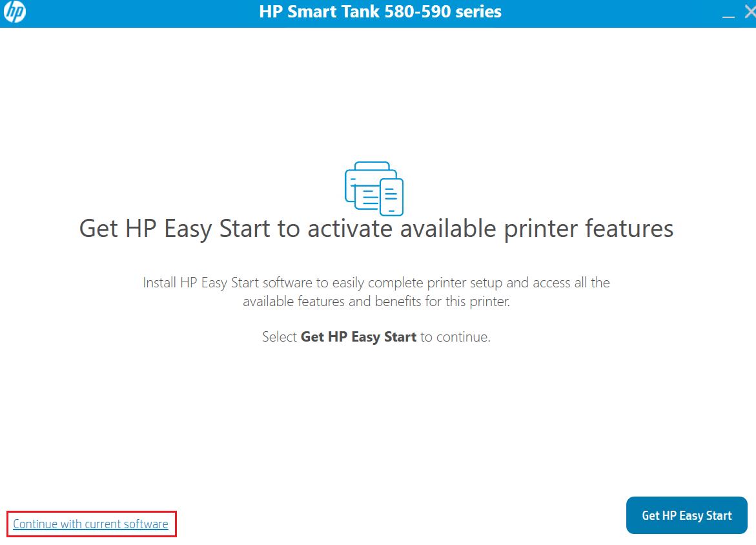Click the 'to continue.' text after bold phrase
The height and width of the screenshot is (545, 756).
(x=455, y=337)
